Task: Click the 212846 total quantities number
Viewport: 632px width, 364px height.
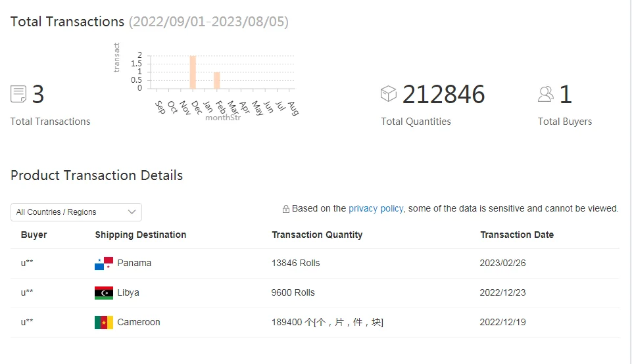Action: click(x=443, y=95)
